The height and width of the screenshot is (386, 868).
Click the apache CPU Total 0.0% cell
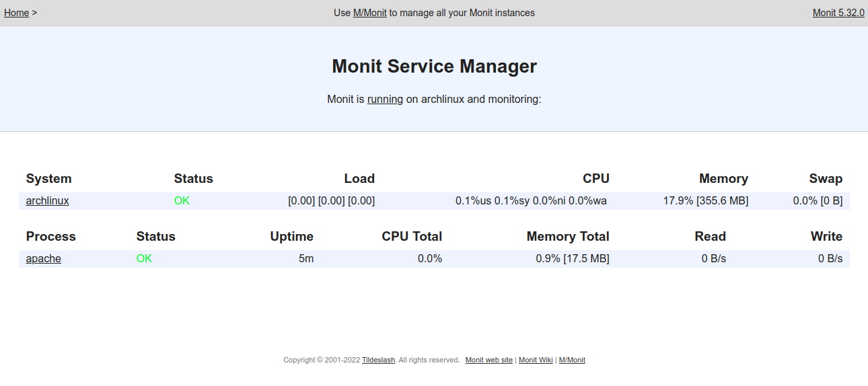(430, 258)
